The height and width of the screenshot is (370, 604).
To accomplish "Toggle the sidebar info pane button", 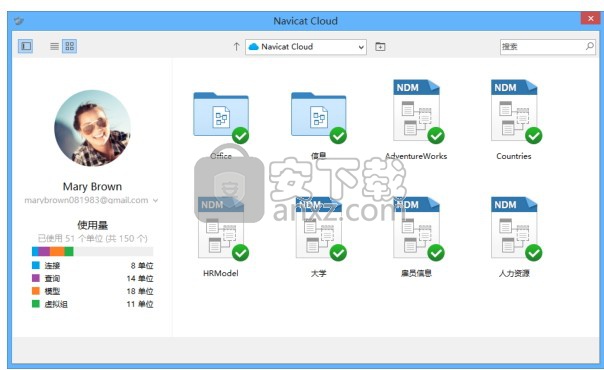I will [26, 46].
